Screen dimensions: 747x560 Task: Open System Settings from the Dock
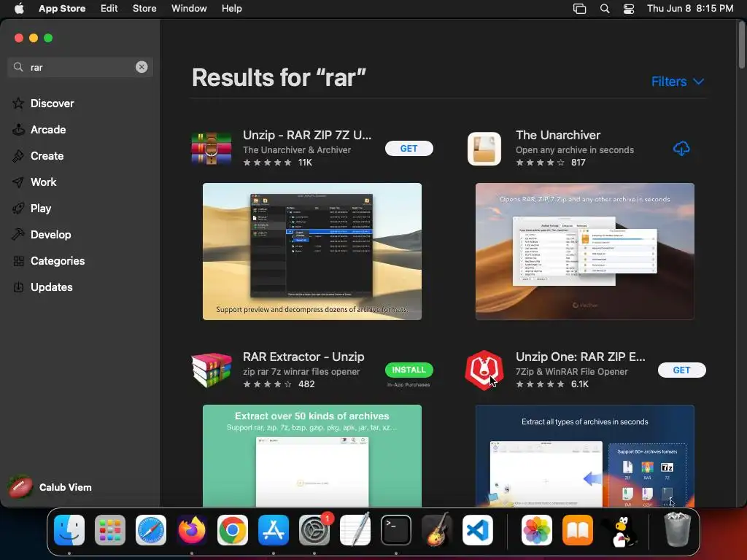pos(314,530)
